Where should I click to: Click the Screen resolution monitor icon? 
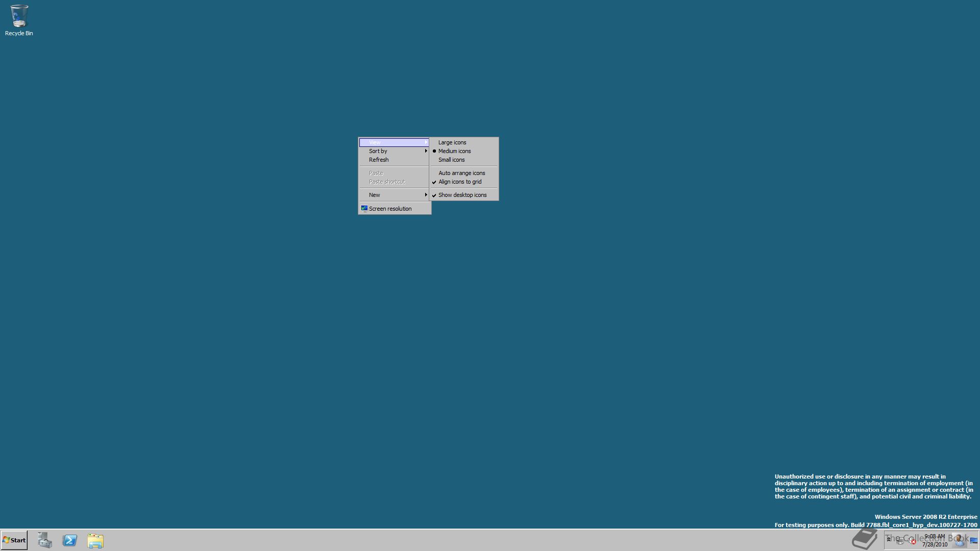(364, 208)
